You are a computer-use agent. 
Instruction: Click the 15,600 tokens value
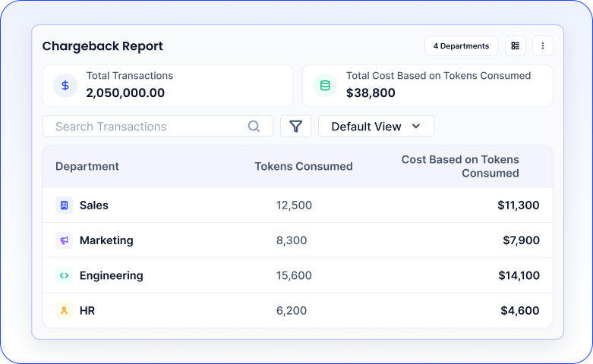pos(294,275)
